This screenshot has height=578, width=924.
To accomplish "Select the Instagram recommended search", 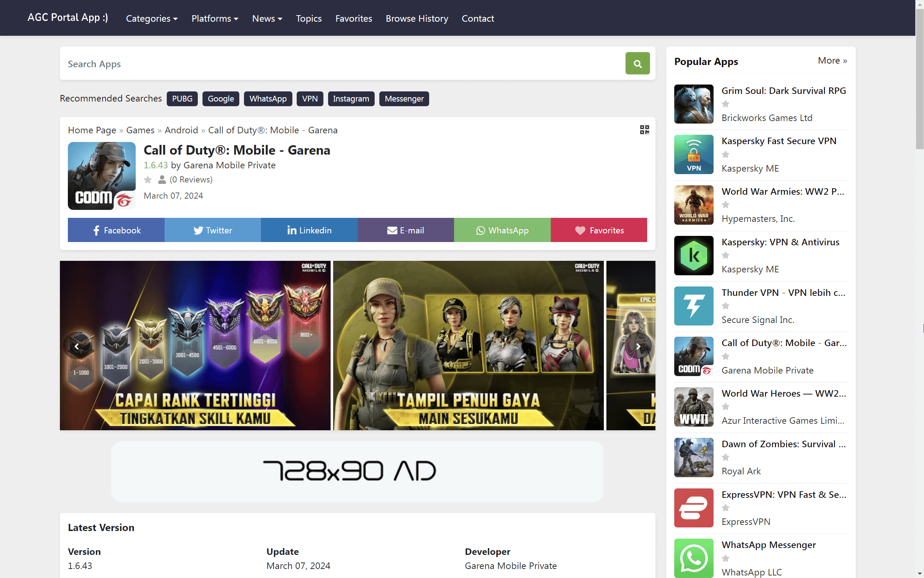I will click(x=351, y=99).
